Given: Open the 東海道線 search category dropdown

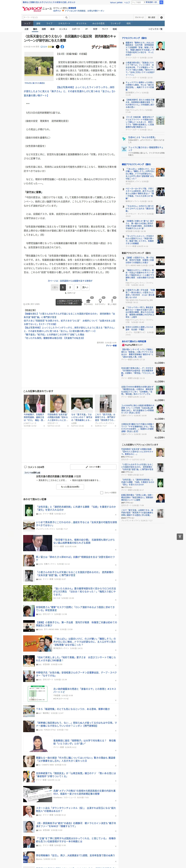Looking at the screenshot, I should click(152, 2).
